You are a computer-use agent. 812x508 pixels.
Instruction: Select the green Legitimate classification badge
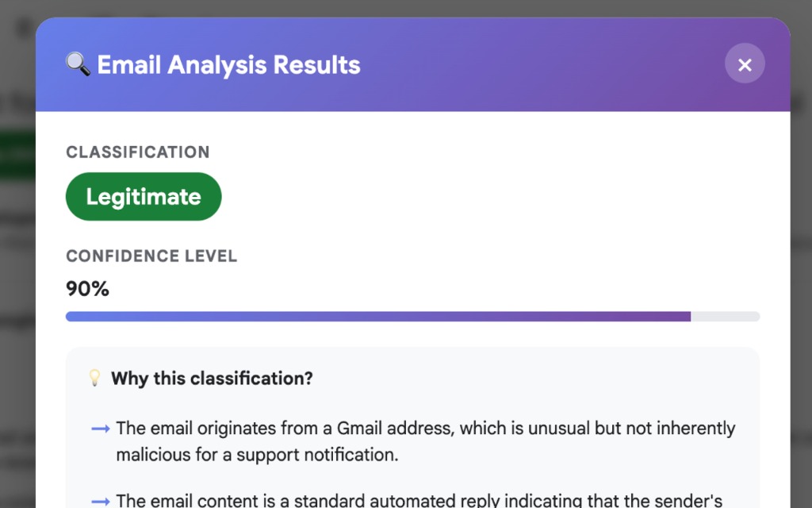[144, 197]
